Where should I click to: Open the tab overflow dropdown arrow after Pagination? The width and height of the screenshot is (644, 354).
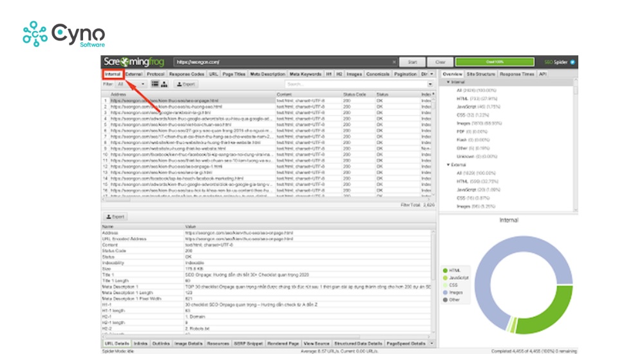431,74
